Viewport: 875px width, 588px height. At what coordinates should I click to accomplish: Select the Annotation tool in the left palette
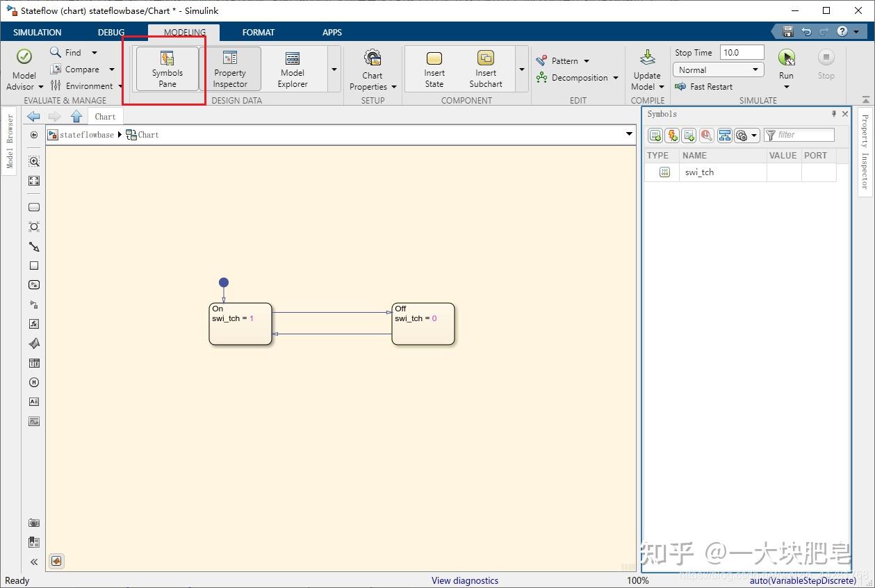point(34,402)
